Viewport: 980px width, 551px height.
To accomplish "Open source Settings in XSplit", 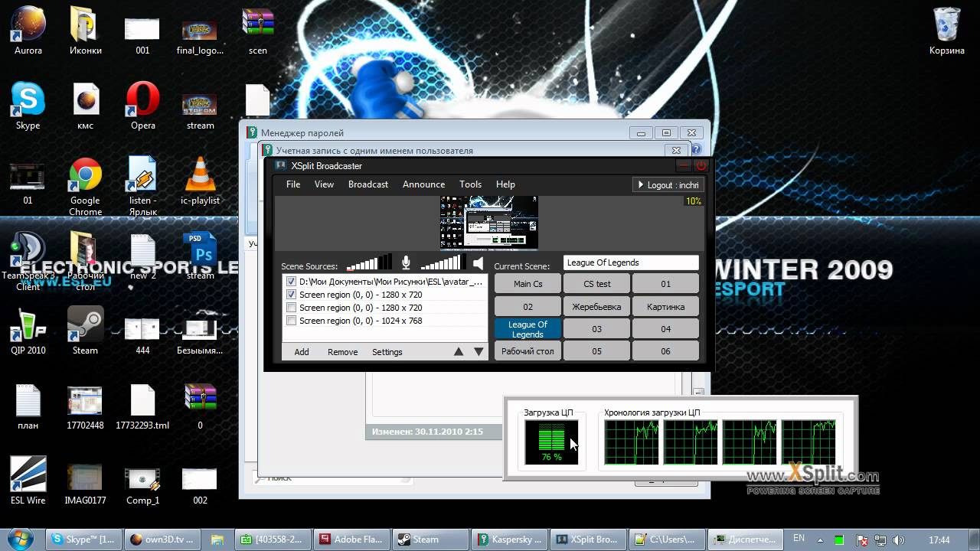I will point(387,352).
